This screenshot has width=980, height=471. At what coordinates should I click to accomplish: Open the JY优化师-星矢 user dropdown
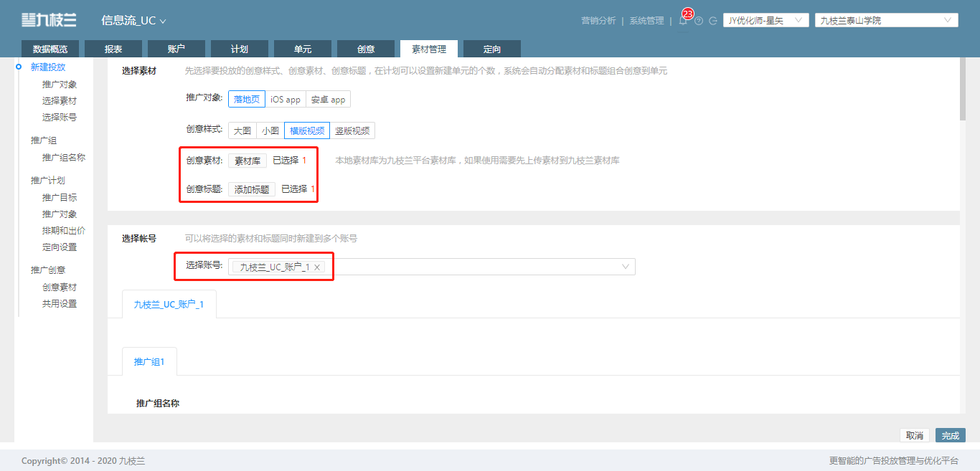click(765, 20)
